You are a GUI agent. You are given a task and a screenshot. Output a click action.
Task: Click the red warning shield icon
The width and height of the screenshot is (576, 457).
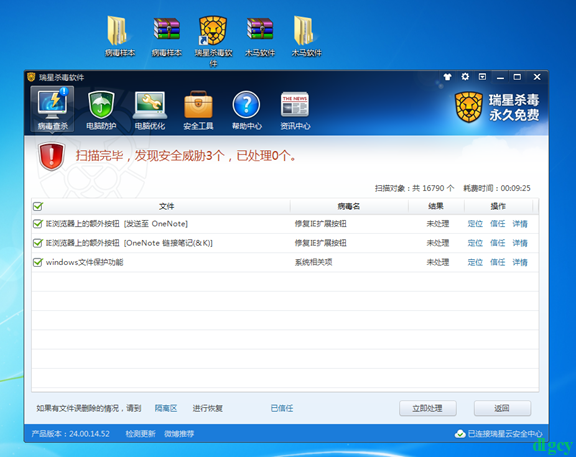tap(51, 156)
